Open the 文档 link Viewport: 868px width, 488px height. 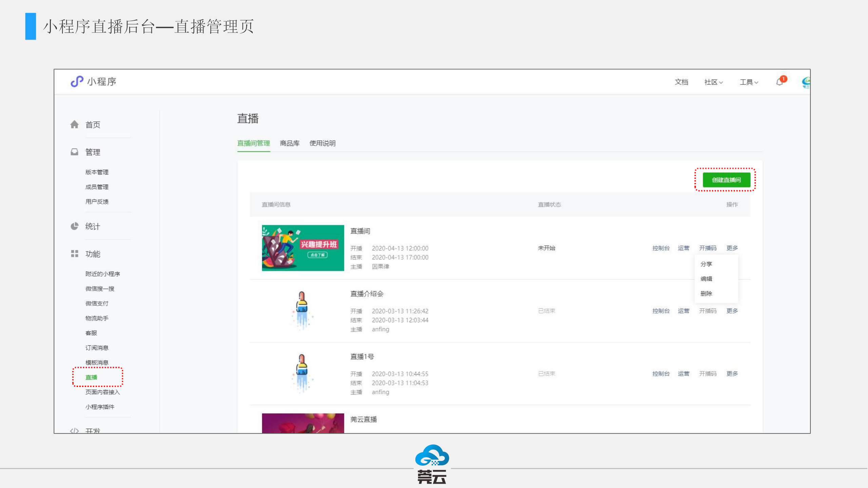pyautogui.click(x=681, y=82)
